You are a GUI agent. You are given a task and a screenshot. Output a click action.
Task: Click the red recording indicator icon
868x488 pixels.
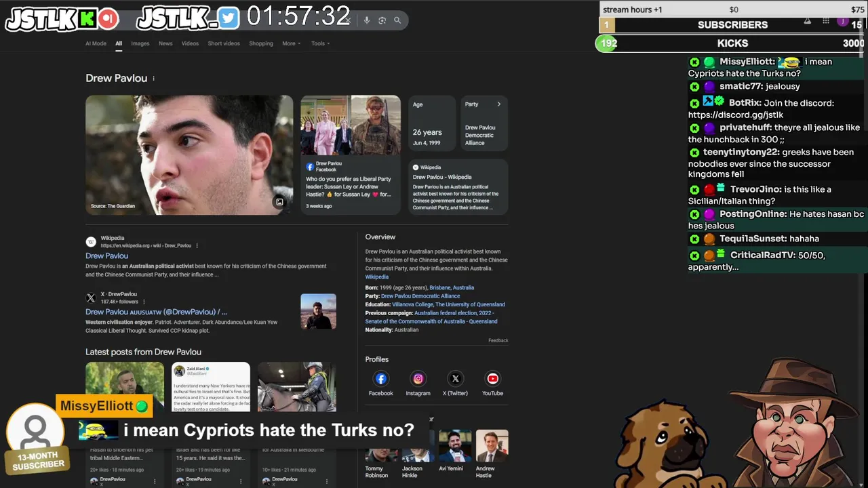coord(107,19)
